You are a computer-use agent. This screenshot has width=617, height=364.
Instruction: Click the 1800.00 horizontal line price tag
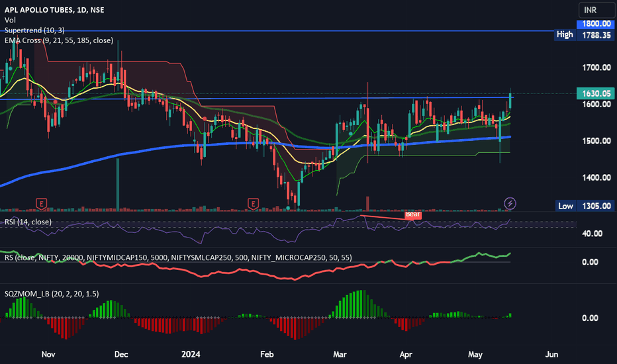(x=596, y=24)
